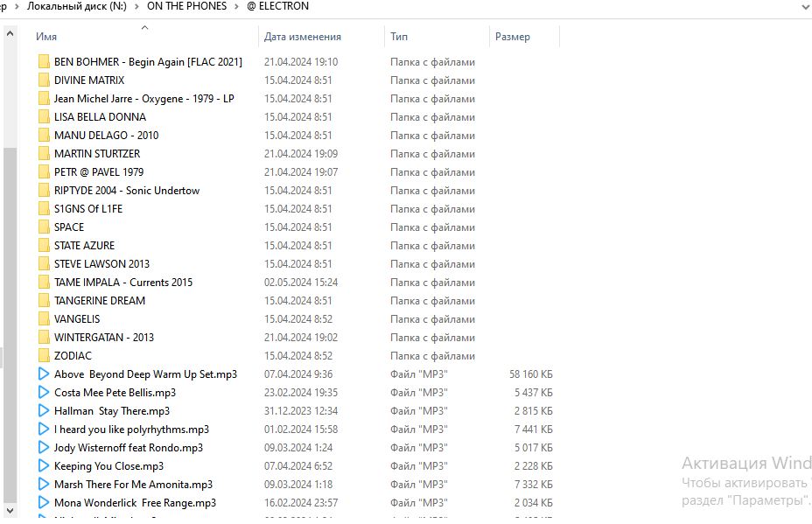812x524 pixels.
Task: Select the MANU DELAGO - 2010 folder icon
Action: pos(44,135)
